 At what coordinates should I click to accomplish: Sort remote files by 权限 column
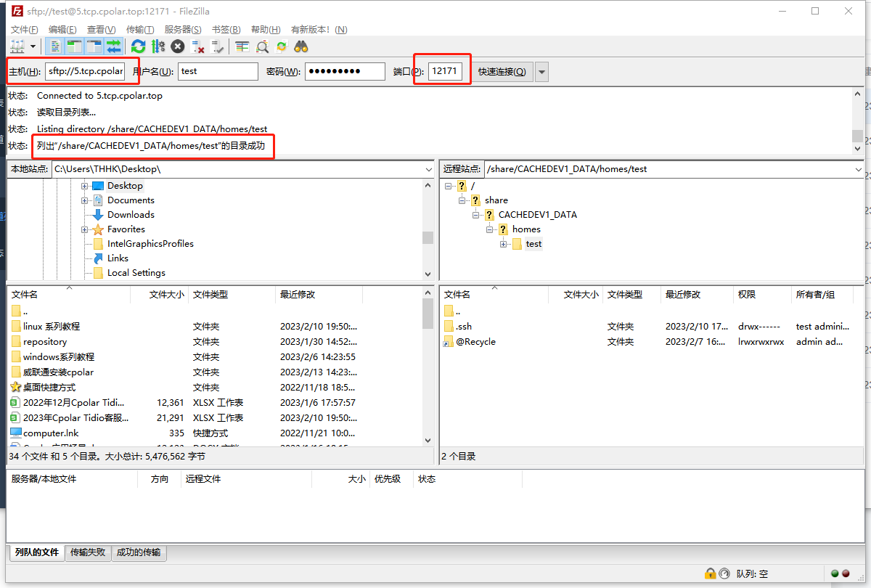pos(762,295)
